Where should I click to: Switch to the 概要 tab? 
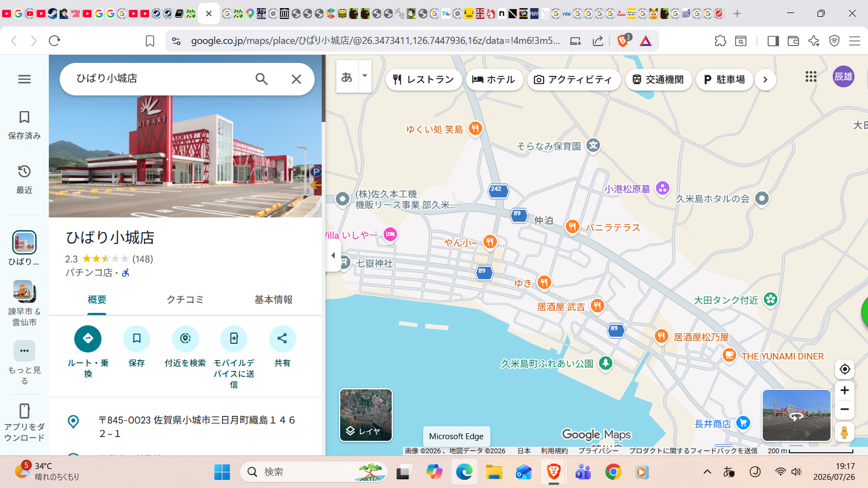[97, 300]
